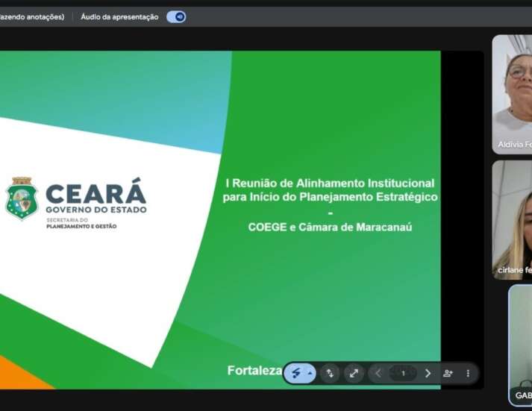Click the "azendo anotações)" status text

32,16
